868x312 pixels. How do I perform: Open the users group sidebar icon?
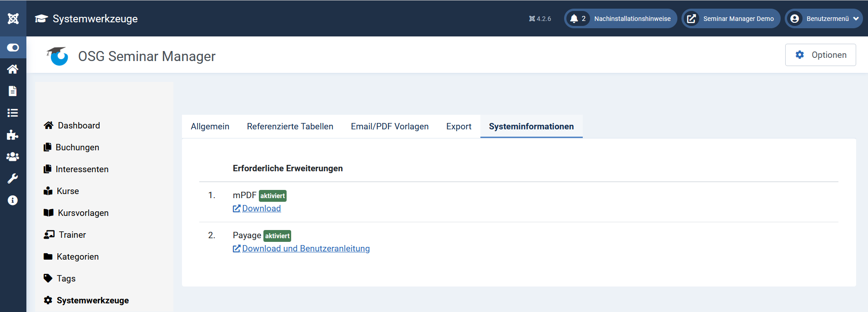(13, 157)
